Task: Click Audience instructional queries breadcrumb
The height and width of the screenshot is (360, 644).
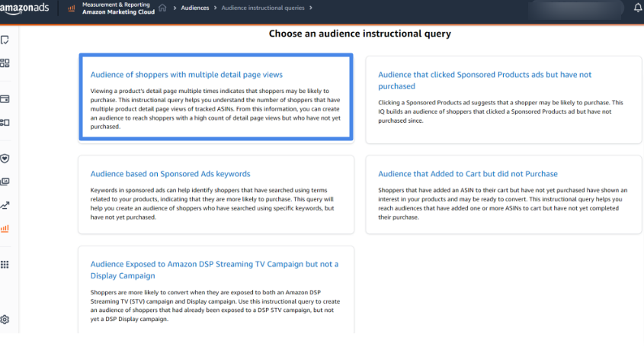Action: pyautogui.click(x=263, y=8)
